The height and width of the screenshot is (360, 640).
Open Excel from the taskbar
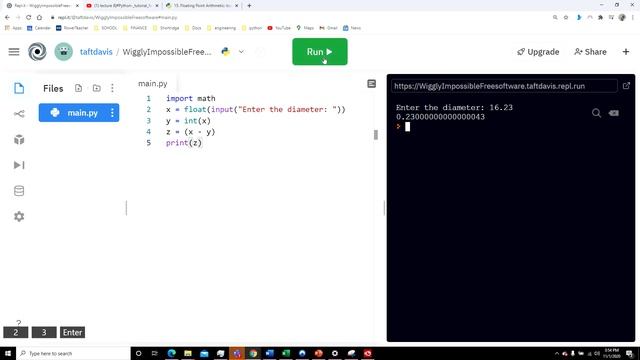pyautogui.click(x=286, y=353)
